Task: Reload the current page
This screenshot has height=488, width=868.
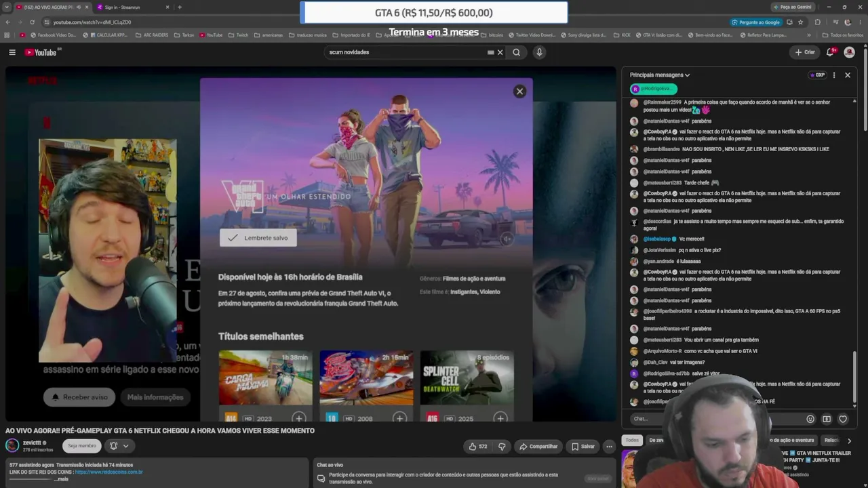Action: tap(32, 22)
